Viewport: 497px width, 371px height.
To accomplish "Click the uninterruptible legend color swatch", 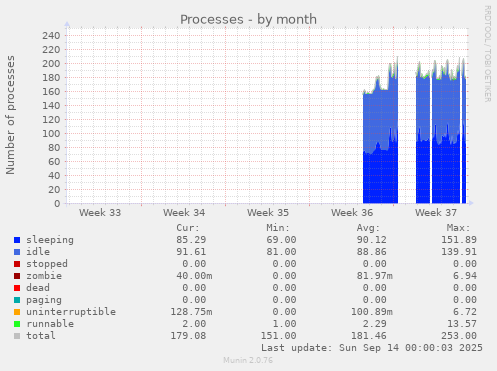I will pyautogui.click(x=17, y=312).
